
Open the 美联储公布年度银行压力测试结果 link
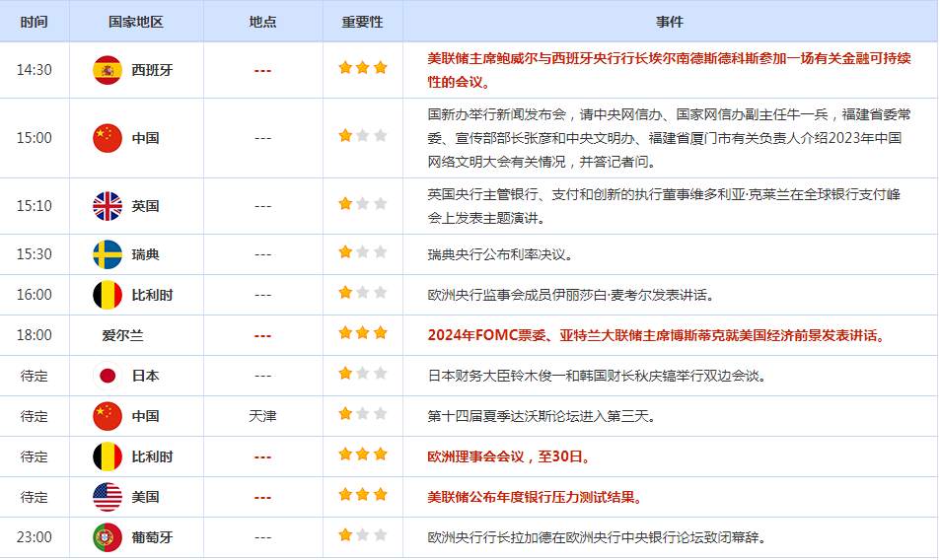[535, 497]
